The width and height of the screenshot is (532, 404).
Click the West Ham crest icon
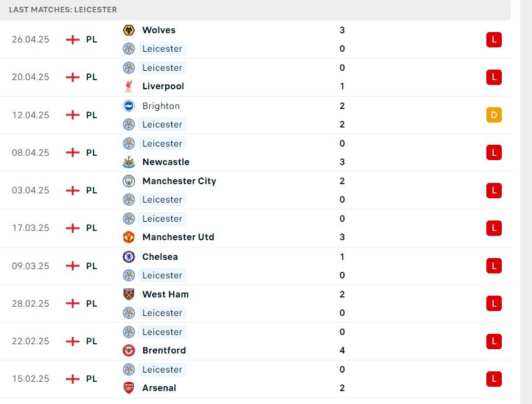(x=129, y=294)
